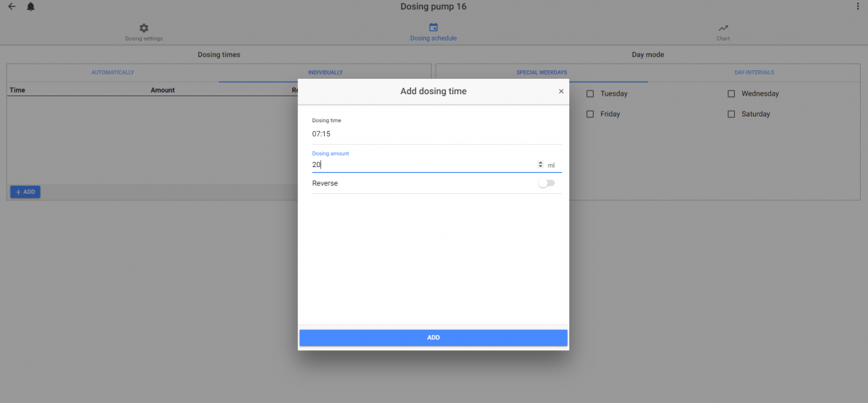Click the Dosing time field 07:15
This screenshot has width=868, height=403.
click(437, 134)
